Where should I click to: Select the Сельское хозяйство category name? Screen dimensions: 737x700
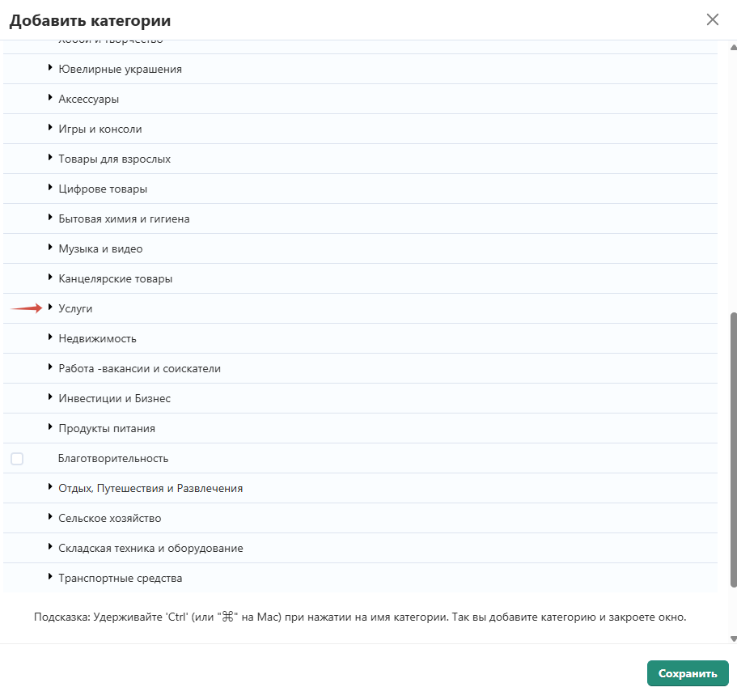pos(110,519)
